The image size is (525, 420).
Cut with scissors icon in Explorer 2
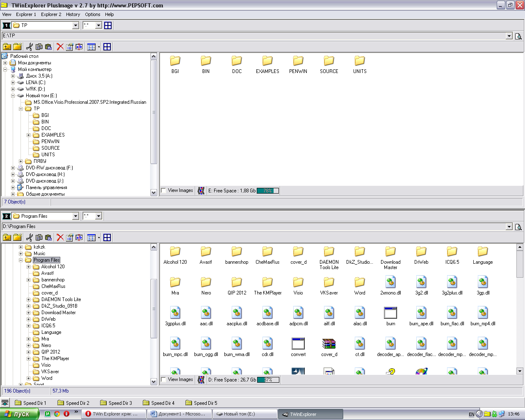[x=29, y=237]
